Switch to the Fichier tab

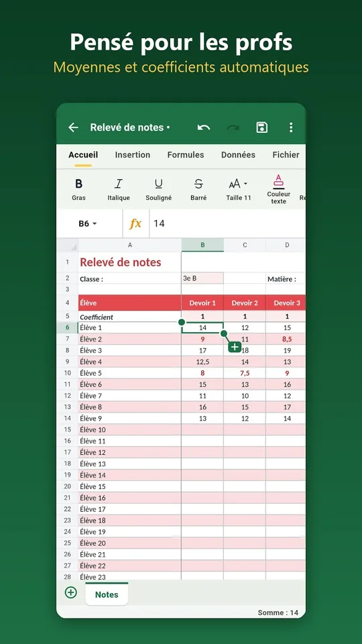point(286,155)
